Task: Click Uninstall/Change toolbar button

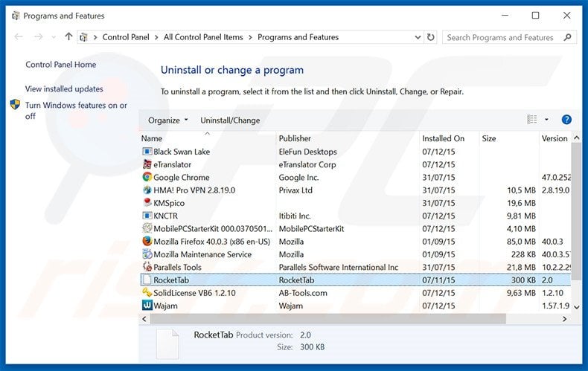Action: [230, 120]
